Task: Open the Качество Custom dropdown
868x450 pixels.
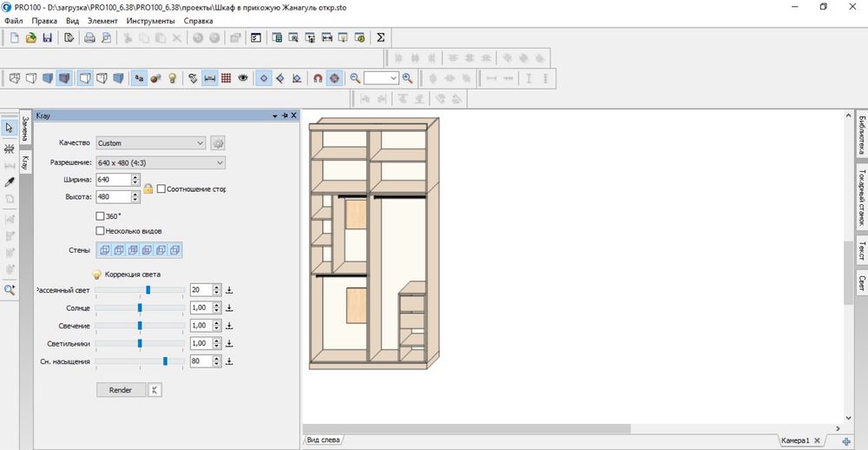Action: pyautogui.click(x=150, y=143)
